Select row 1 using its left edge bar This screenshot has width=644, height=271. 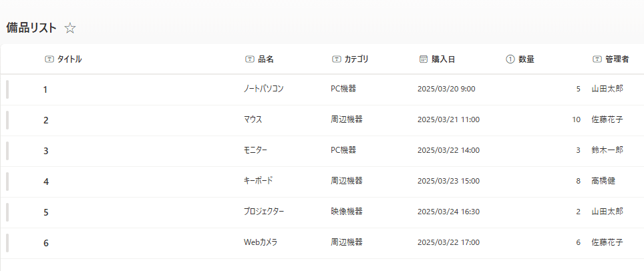[7, 89]
